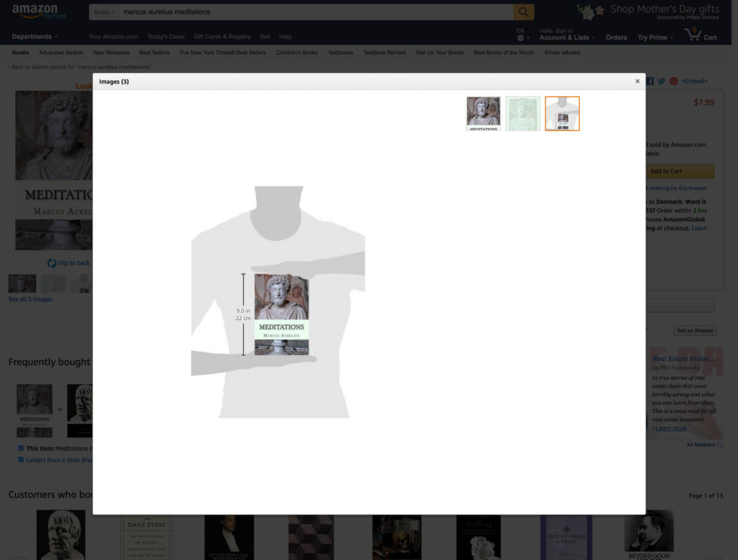
Task: Select the first front cover thumbnail
Action: click(x=483, y=113)
